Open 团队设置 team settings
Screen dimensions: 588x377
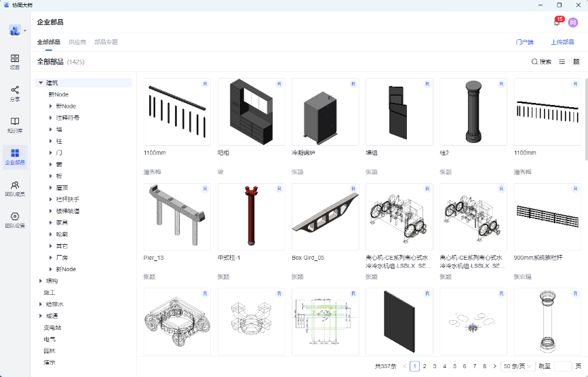(x=15, y=220)
